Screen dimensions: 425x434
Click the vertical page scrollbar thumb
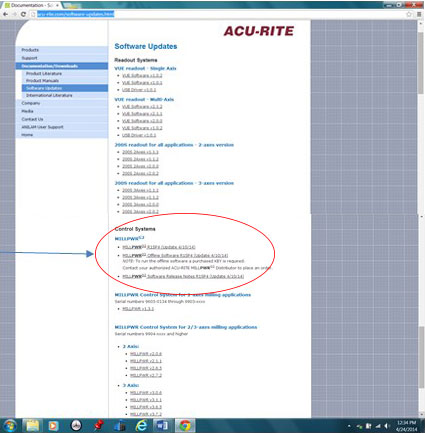pyautogui.click(x=421, y=58)
